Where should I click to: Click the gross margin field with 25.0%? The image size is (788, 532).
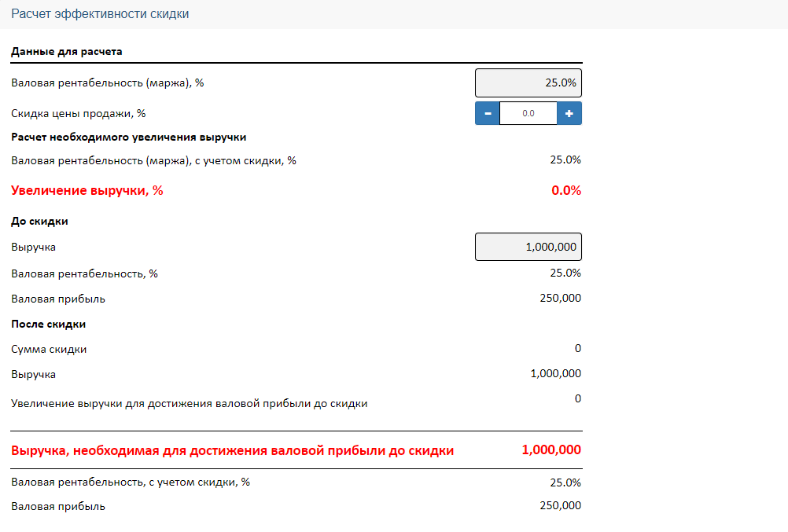click(x=528, y=83)
